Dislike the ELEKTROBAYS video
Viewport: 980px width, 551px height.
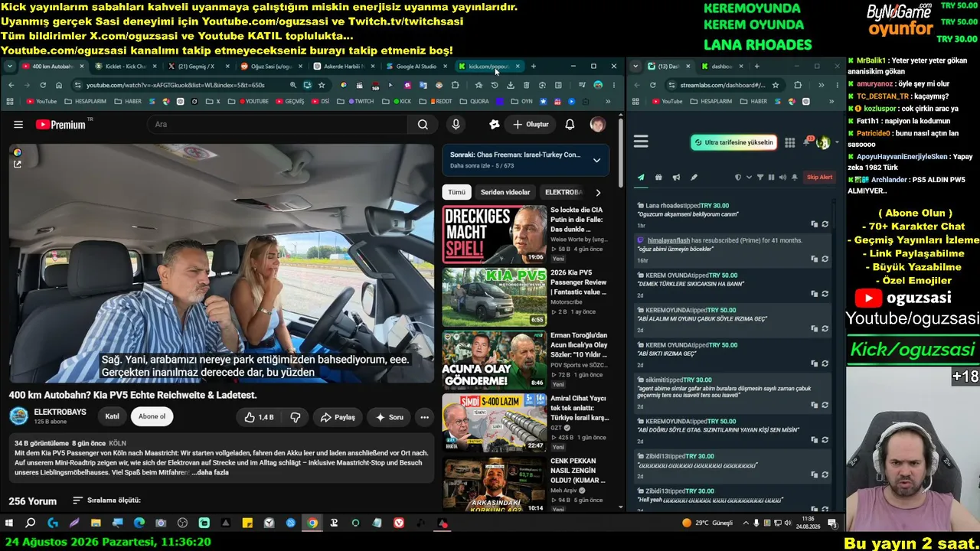(x=295, y=417)
